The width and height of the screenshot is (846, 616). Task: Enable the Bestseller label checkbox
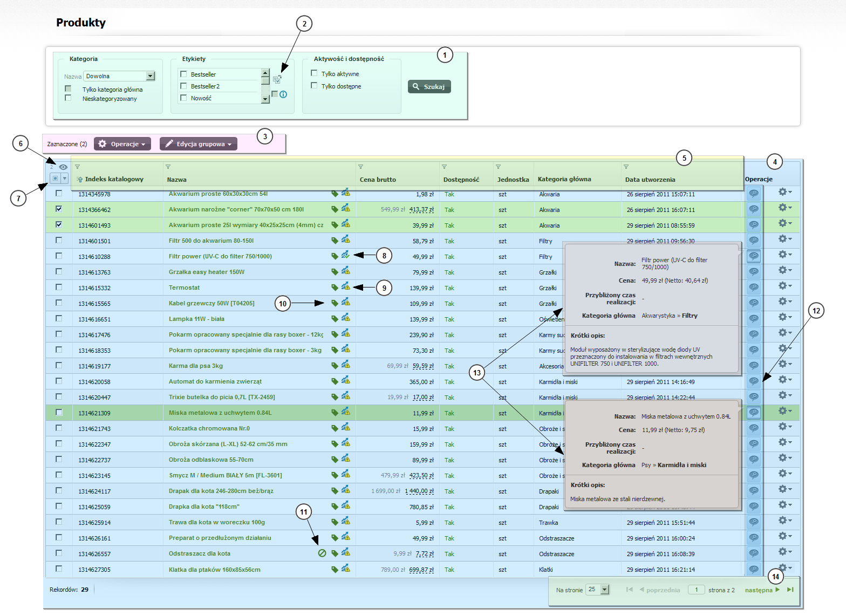pyautogui.click(x=184, y=74)
